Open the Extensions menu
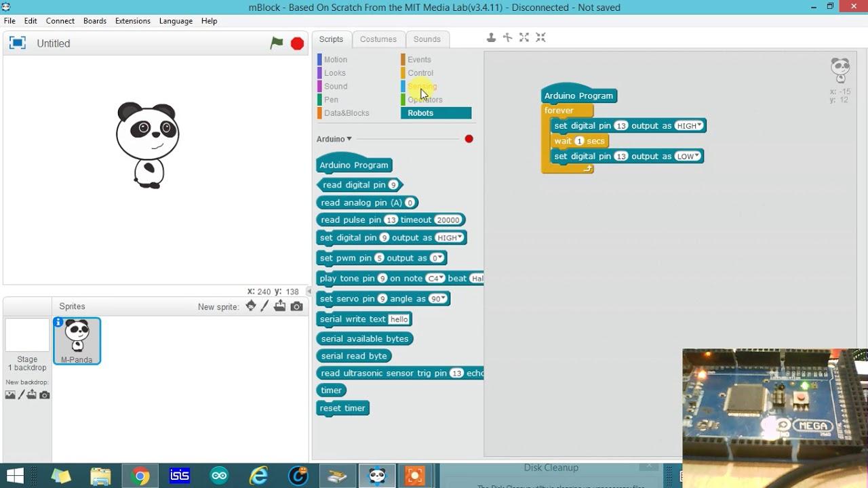Screen dimensions: 868x488 (x=133, y=21)
